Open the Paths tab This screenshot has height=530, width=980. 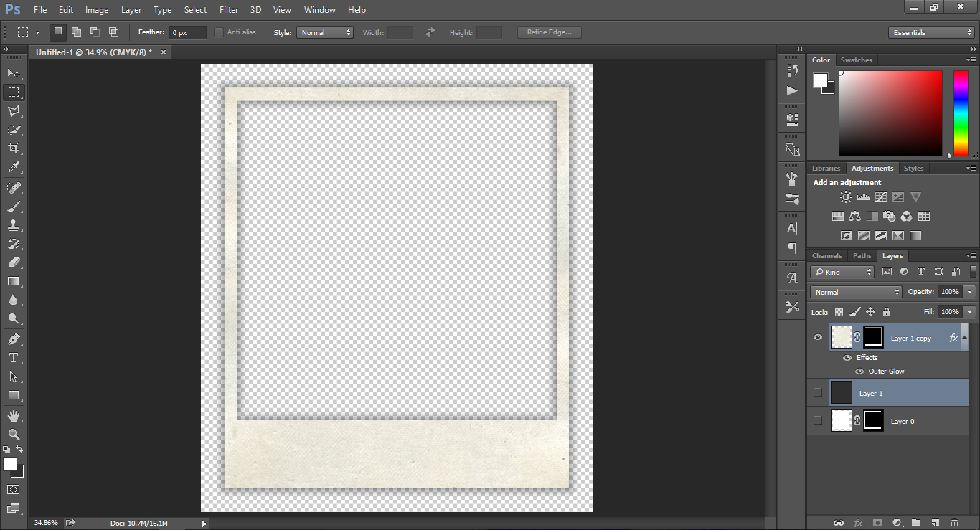(x=862, y=256)
